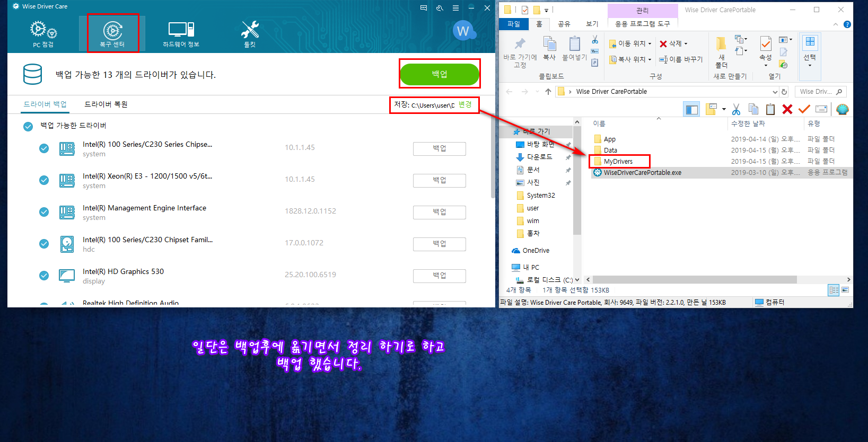
Task: Open the 복구 센터 (Recovery Center) section
Action: pos(112,34)
